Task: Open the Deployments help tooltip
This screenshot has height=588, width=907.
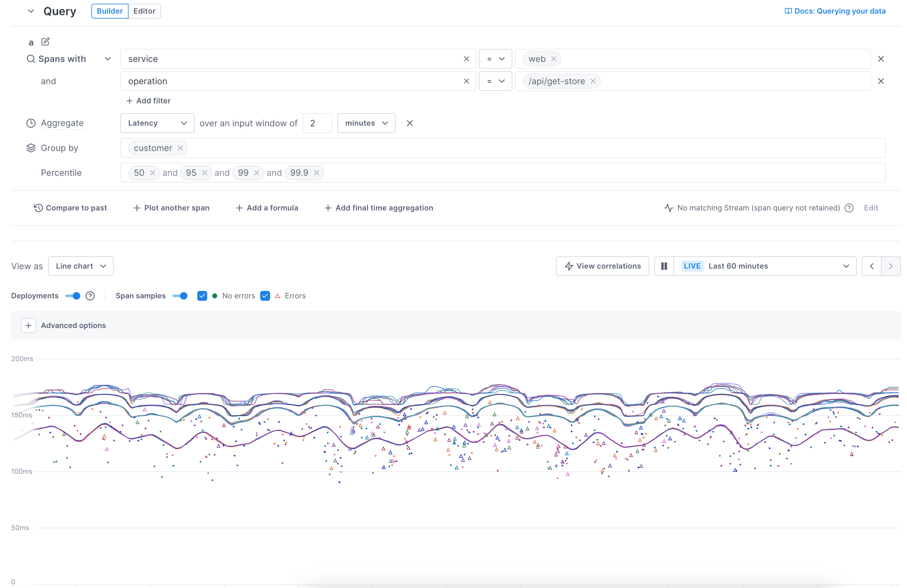Action: tap(90, 296)
